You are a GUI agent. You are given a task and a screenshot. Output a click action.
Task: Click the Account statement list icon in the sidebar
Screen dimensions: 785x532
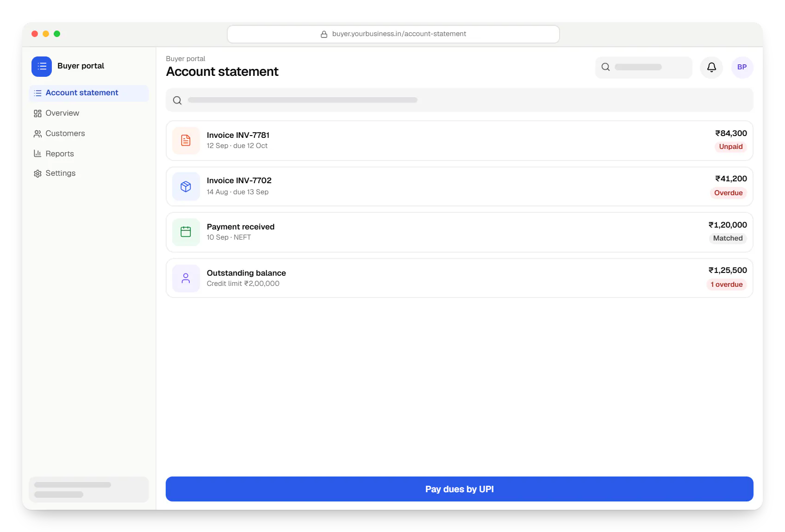coord(37,93)
